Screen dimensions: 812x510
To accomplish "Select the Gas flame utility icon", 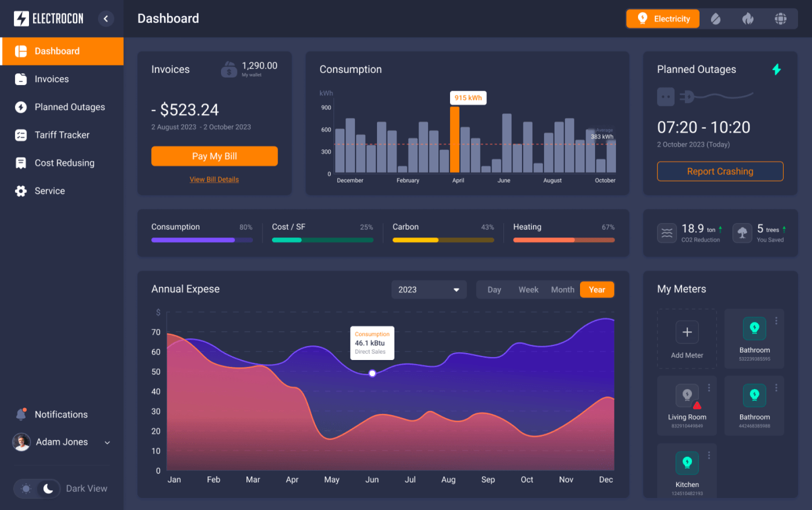I will pyautogui.click(x=747, y=18).
